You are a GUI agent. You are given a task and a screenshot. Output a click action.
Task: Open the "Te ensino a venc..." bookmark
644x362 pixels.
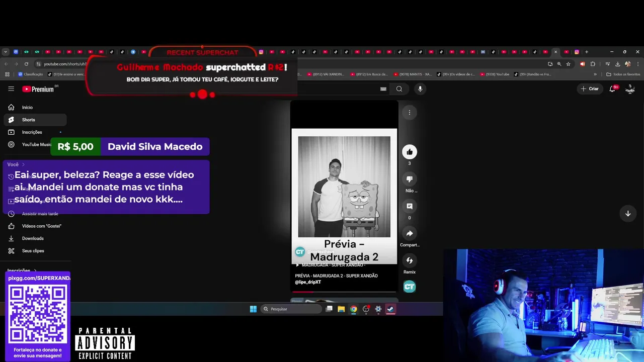click(x=66, y=74)
